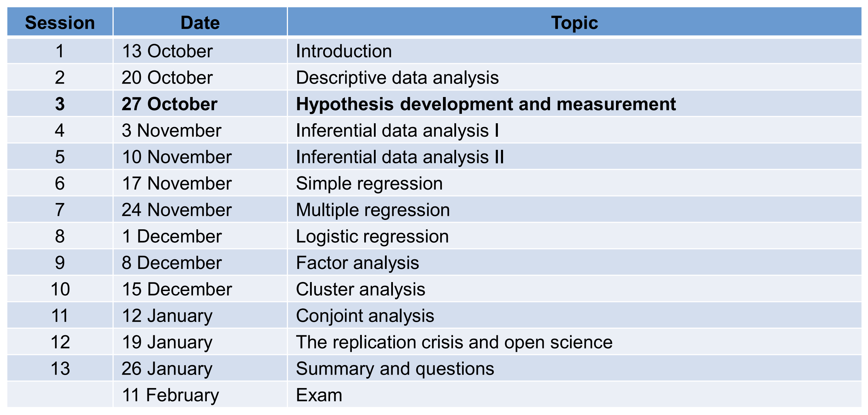Click the Inferential data analysis I cell
Viewport: 868px width, 415px height.
[x=397, y=131]
